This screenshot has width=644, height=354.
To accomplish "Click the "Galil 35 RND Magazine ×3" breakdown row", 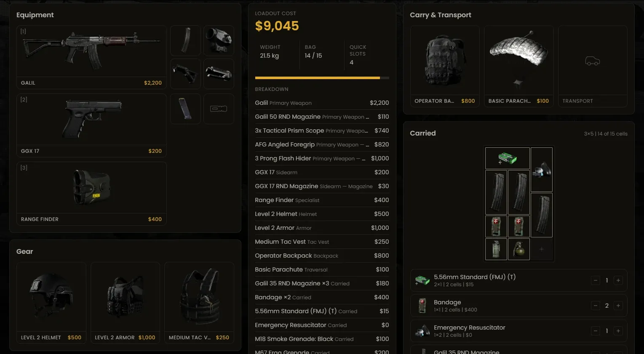I will 322,283.
